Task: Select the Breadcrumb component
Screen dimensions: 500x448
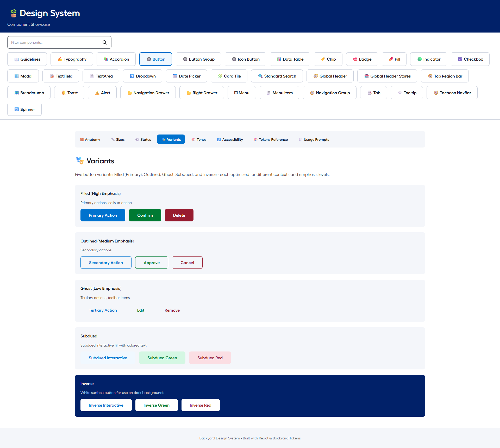Action: tap(29, 93)
